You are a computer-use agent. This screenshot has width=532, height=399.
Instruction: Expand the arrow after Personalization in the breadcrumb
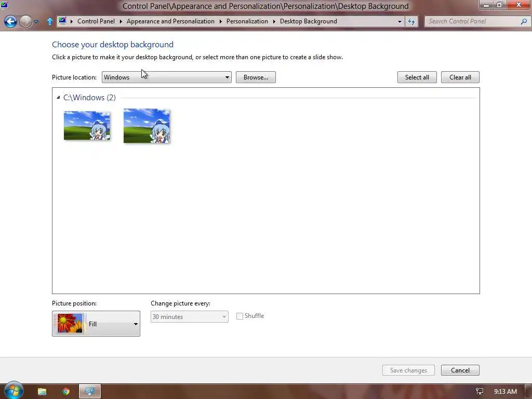[x=274, y=21]
